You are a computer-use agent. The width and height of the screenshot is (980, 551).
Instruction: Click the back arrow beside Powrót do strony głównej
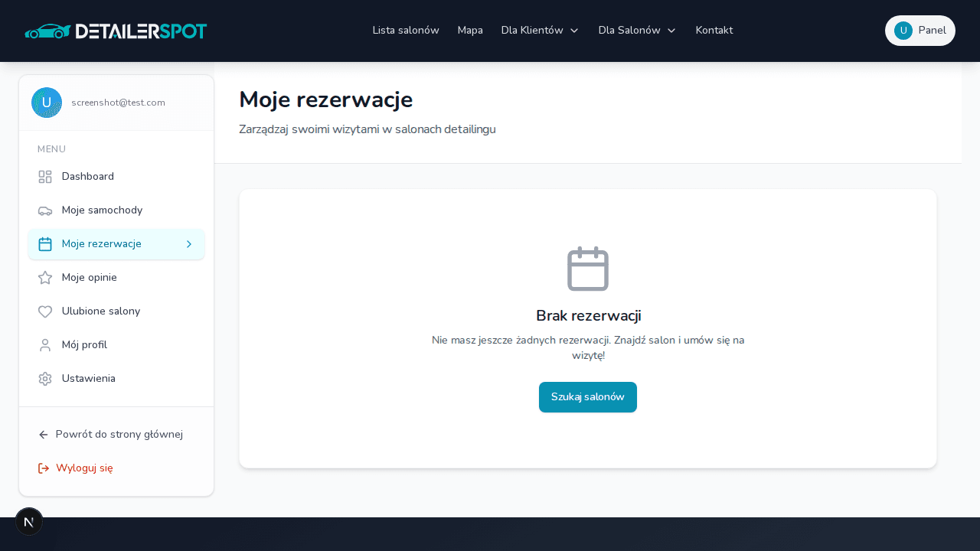43,434
